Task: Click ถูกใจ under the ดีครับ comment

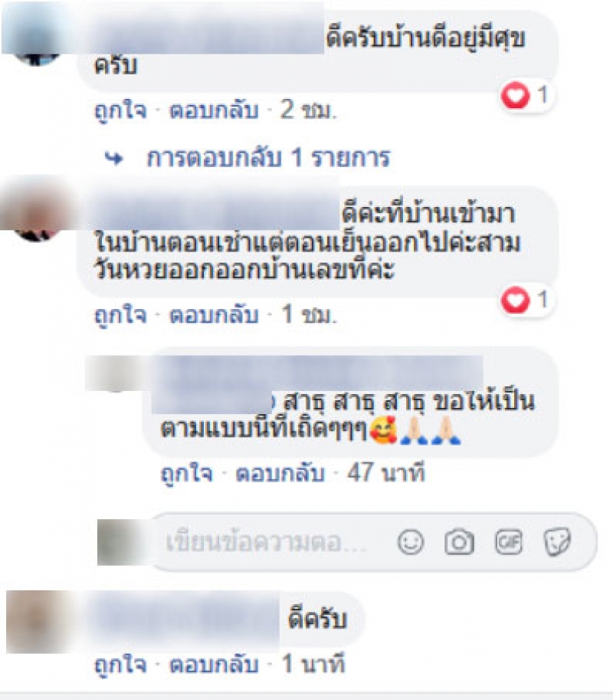Action: coord(120,664)
